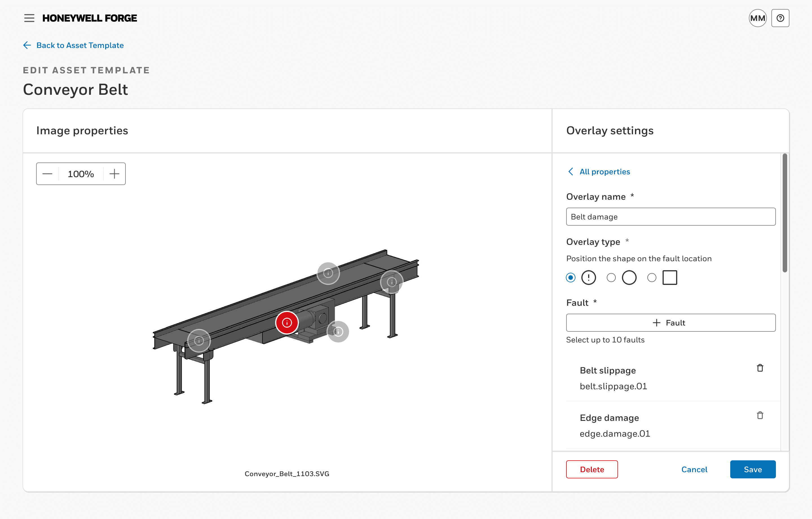Select the first radio button for overlay type
812x519 pixels.
[x=570, y=277]
